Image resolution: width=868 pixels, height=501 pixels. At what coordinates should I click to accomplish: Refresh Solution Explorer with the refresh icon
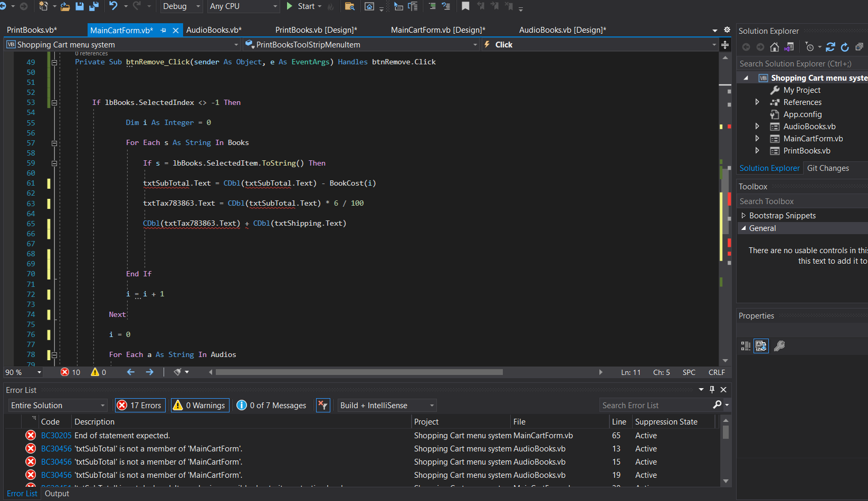click(x=845, y=47)
